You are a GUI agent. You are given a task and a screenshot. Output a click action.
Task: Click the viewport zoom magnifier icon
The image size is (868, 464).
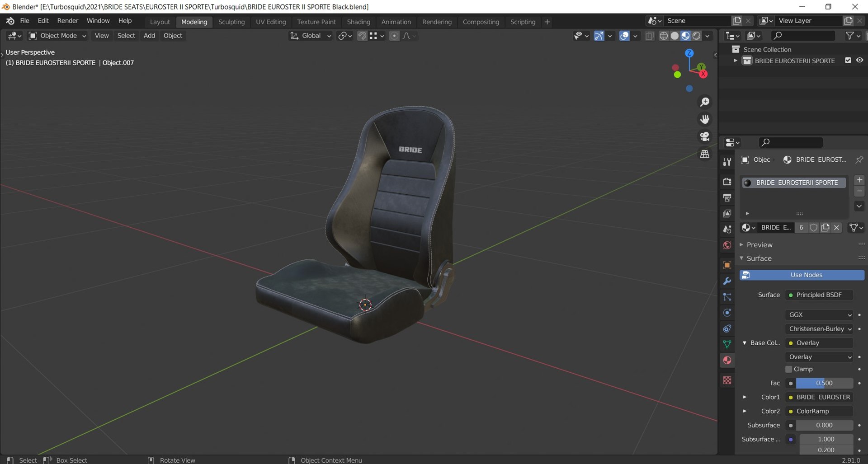(x=705, y=102)
